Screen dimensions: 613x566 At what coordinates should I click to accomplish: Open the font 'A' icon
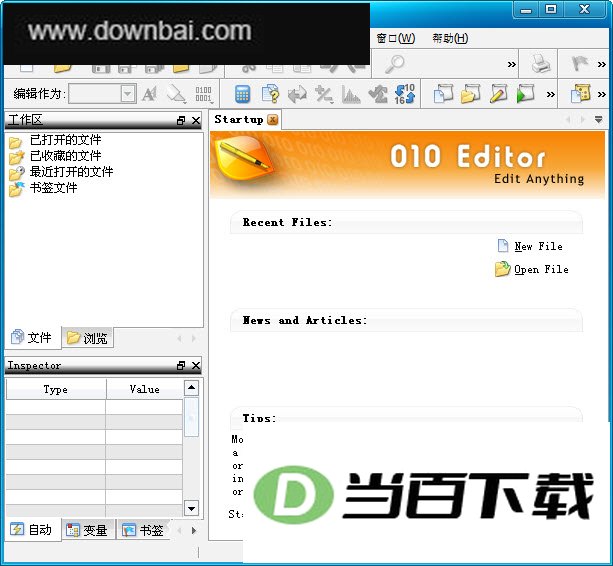[x=149, y=94]
